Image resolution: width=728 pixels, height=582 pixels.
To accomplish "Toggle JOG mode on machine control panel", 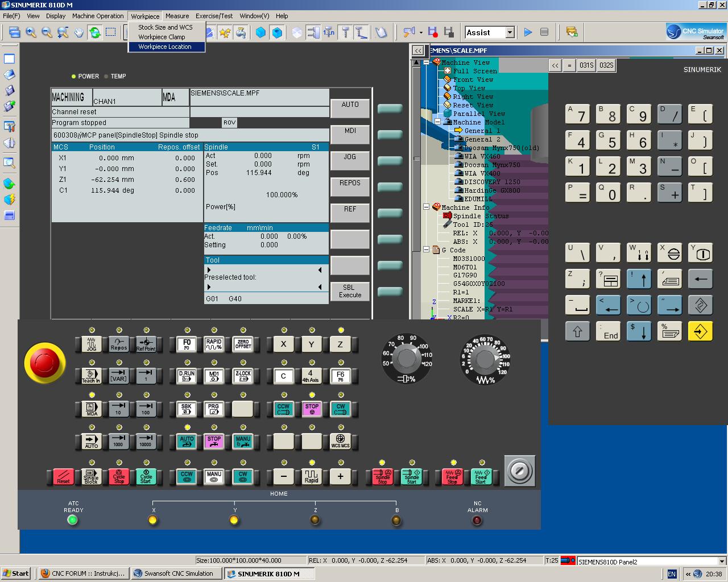I will pos(92,344).
